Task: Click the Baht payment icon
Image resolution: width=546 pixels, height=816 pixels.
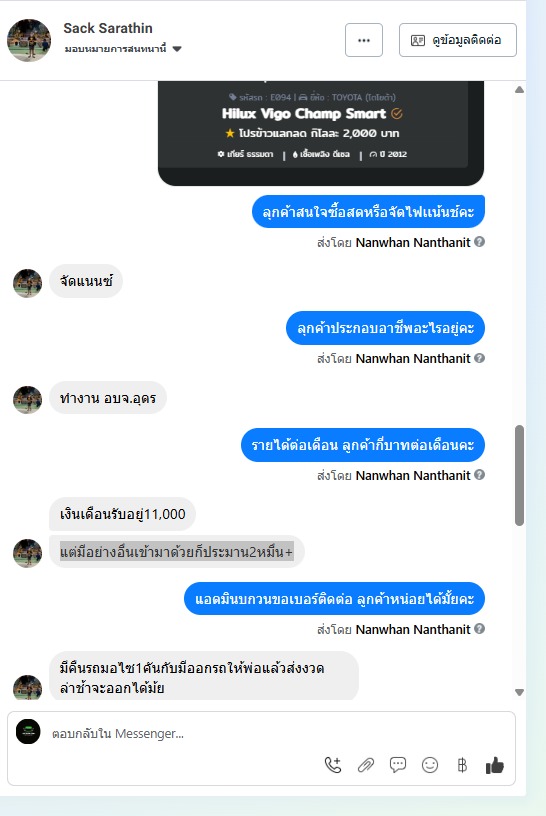Action: coord(462,765)
